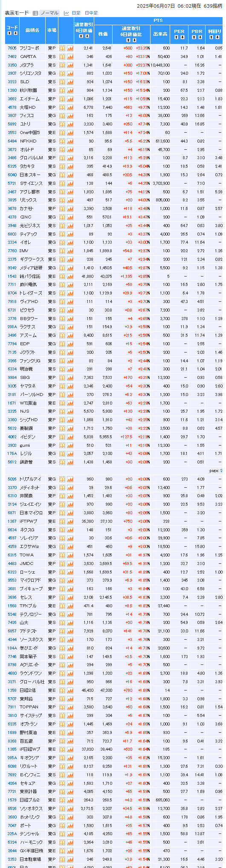
Task: Open book info icon for TOWA
Action: point(62,555)
